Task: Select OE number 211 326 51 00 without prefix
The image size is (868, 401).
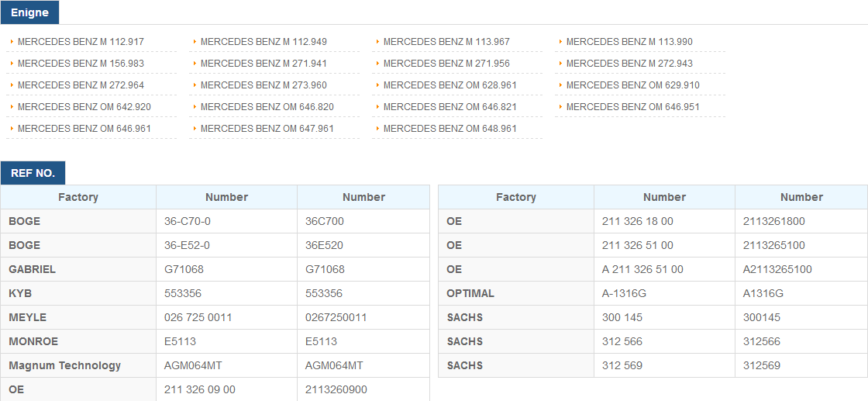Action: [664, 245]
